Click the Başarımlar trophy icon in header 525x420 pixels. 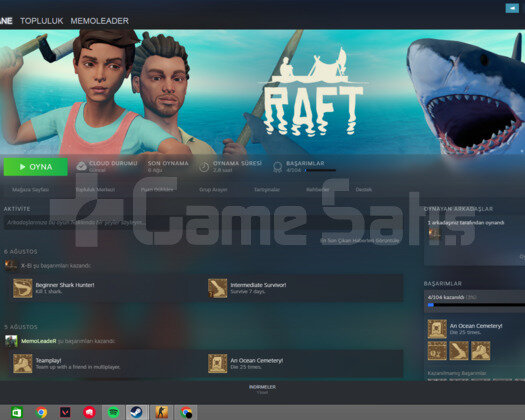[278, 166]
